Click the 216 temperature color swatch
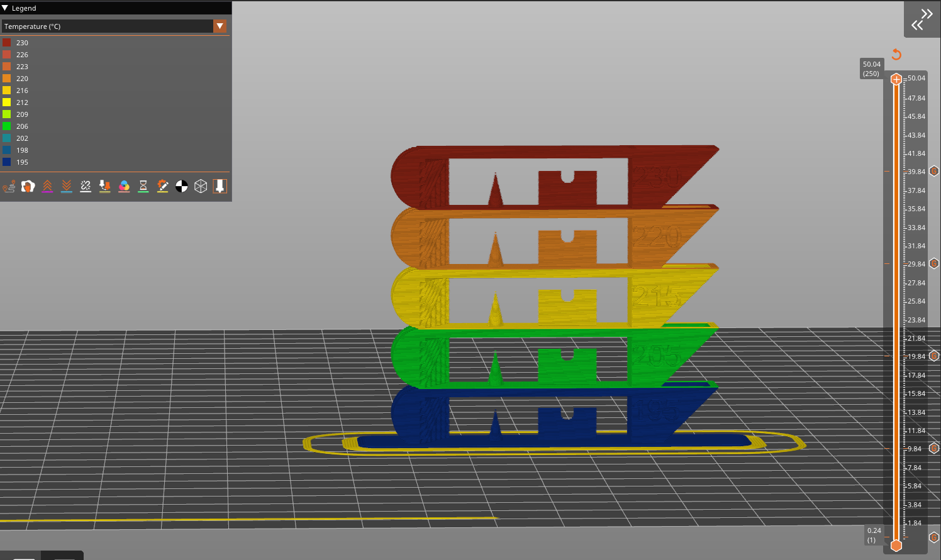This screenshot has height=560, width=941. tap(7, 91)
